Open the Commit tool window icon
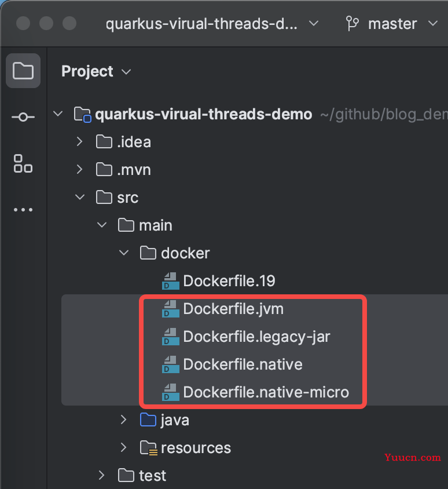Viewport: 448px width, 489px height. point(23,118)
